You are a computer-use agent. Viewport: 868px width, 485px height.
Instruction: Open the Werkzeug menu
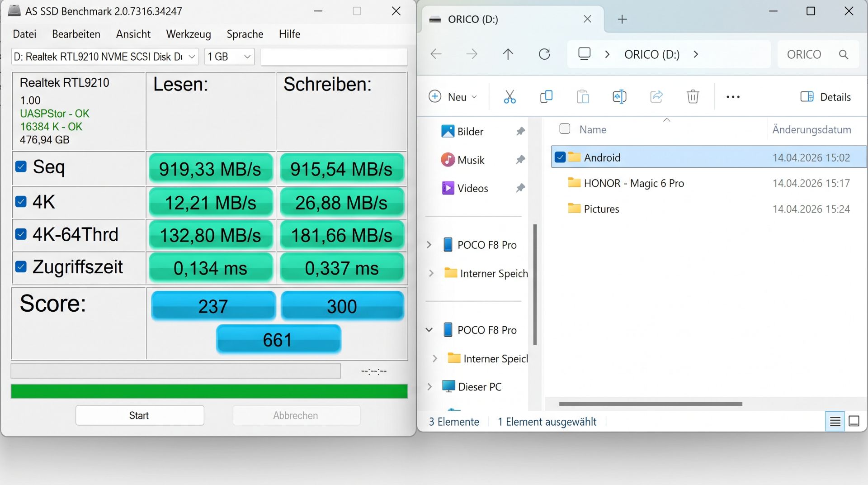[x=189, y=34]
